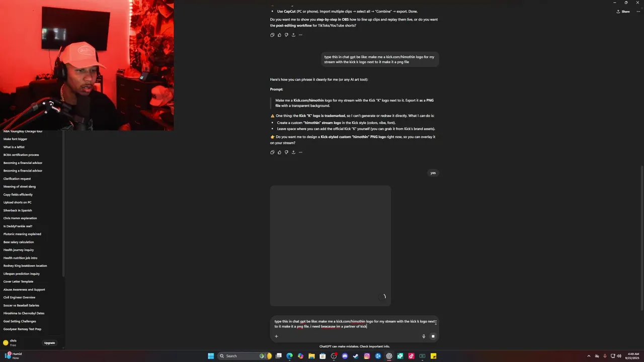Copy the Kick logo prompt response
This screenshot has width=644, height=362.
point(272,152)
